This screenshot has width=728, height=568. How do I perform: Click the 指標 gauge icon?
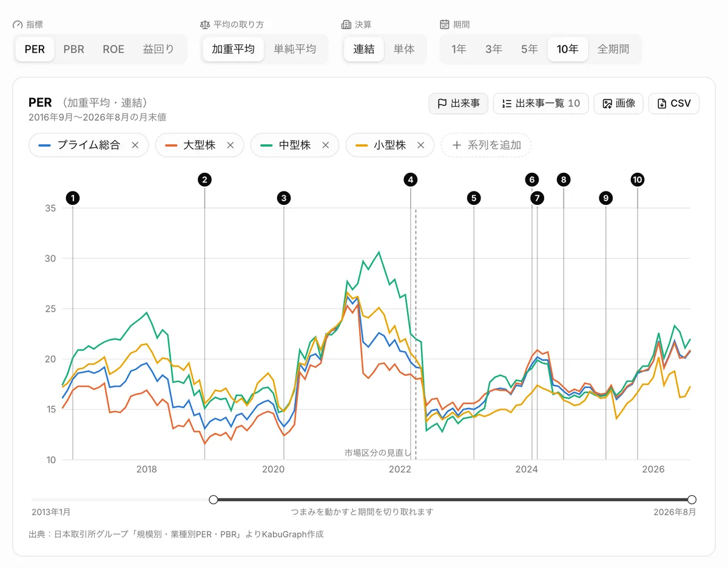pyautogui.click(x=18, y=25)
